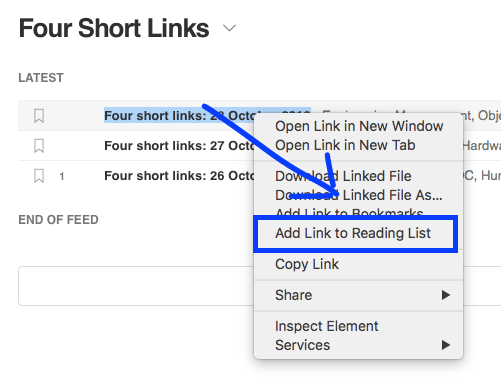The image size is (501, 390).
Task: Toggle bookmark icon for 27 October article
Action: coord(39,146)
